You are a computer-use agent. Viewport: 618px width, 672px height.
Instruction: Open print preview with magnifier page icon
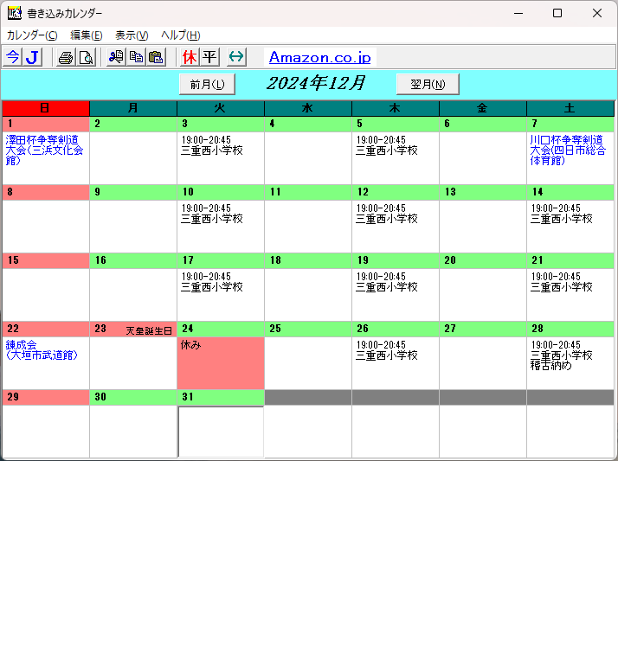tap(86, 57)
